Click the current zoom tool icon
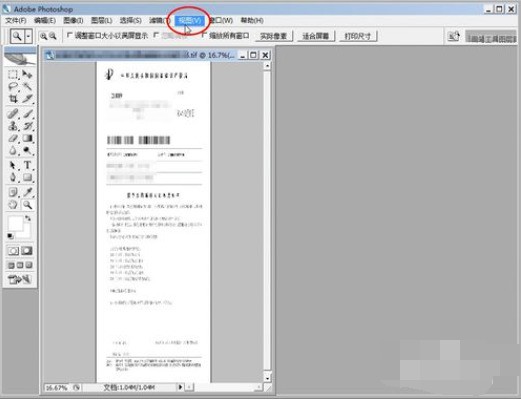 (17, 36)
